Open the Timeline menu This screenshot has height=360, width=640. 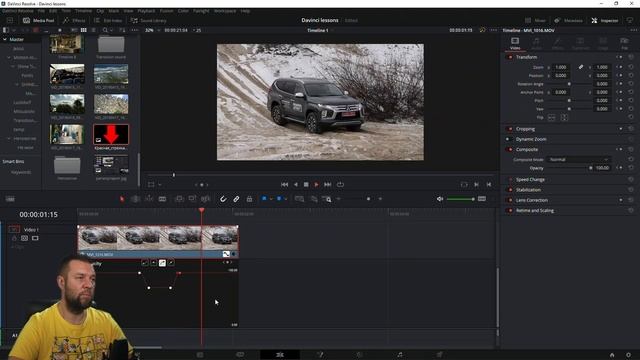pos(83,11)
